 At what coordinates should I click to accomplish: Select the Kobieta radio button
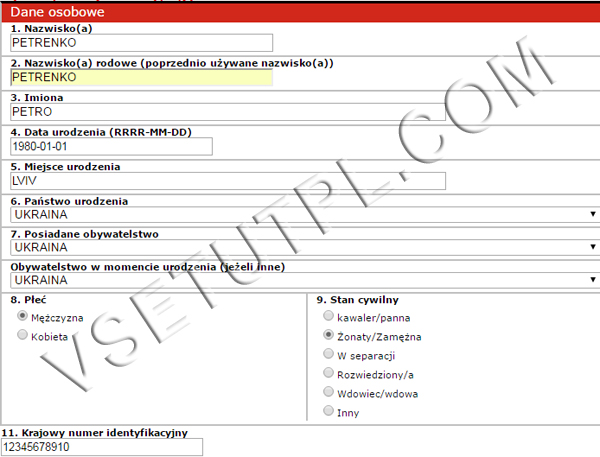coord(23,335)
